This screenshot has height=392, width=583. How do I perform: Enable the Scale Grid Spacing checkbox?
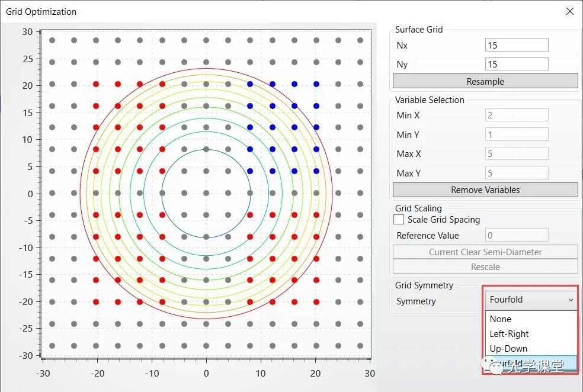[x=399, y=220]
